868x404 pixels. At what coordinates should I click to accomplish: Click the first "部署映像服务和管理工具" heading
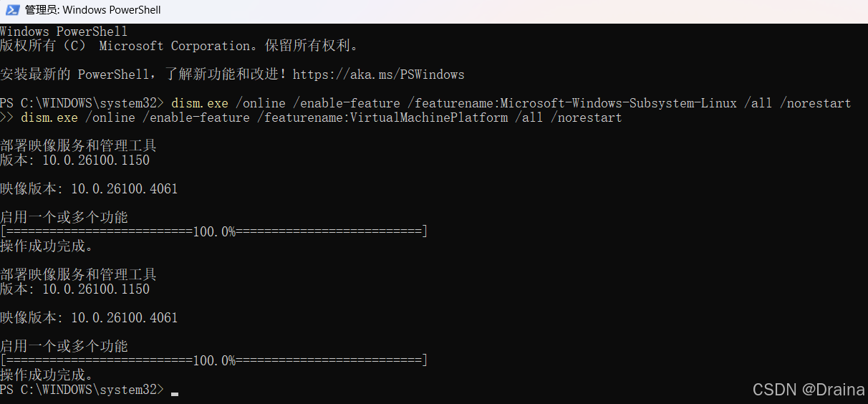78,146
